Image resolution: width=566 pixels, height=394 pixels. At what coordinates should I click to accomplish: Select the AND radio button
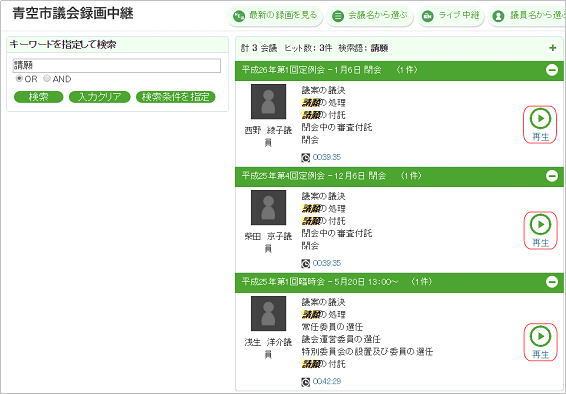[x=47, y=79]
